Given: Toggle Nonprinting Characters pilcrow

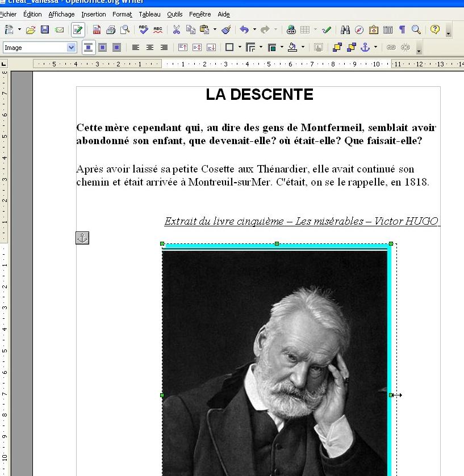Looking at the screenshot, I should (402, 30).
